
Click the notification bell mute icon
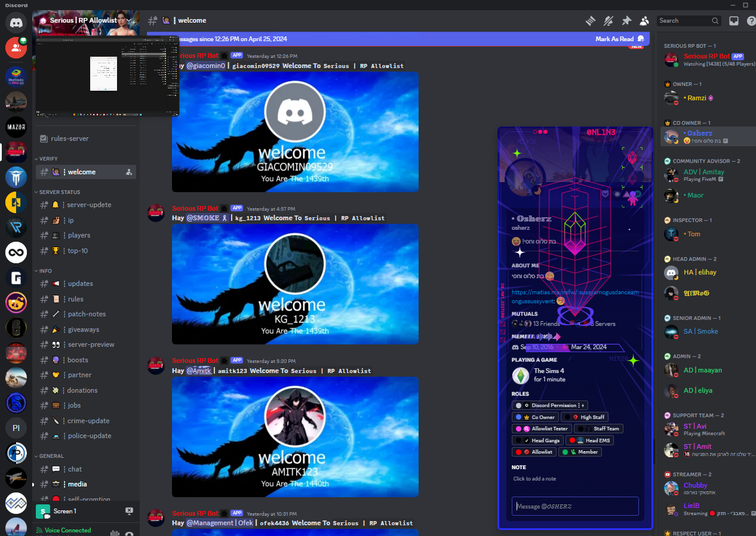click(x=609, y=21)
